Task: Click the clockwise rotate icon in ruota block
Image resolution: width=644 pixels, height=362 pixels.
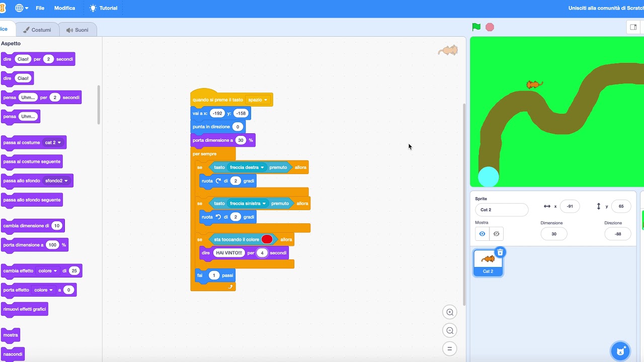Action: click(218, 180)
